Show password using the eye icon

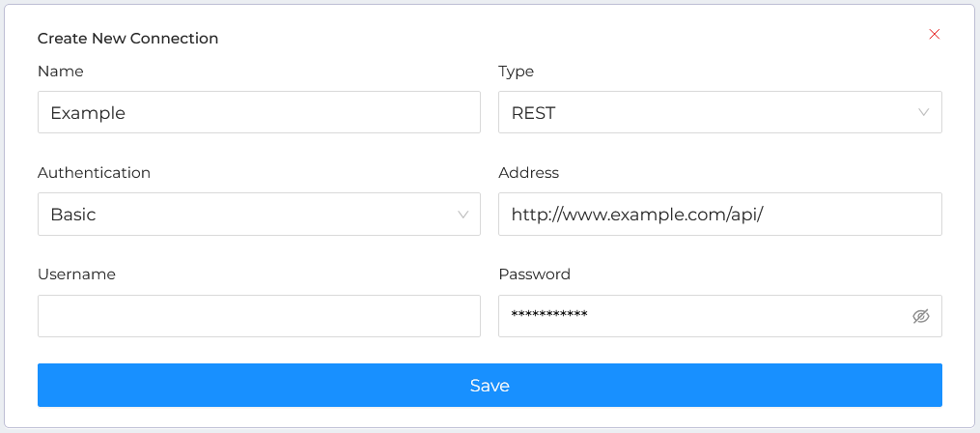pyautogui.click(x=921, y=316)
